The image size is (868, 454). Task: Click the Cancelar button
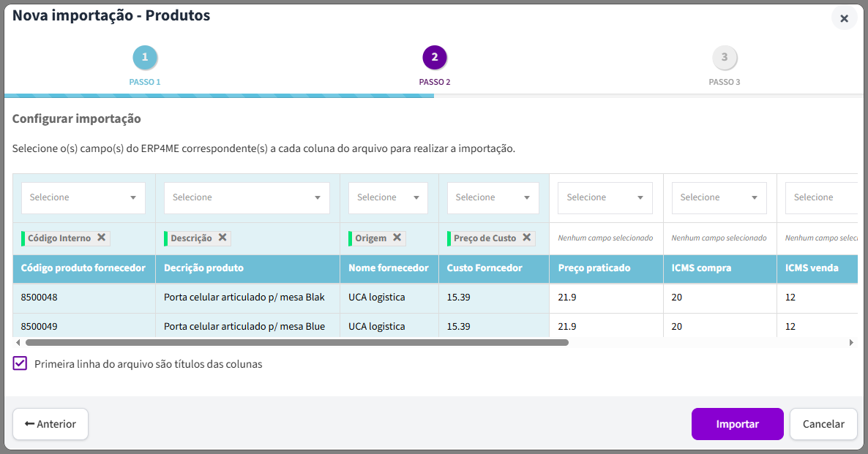tap(823, 423)
